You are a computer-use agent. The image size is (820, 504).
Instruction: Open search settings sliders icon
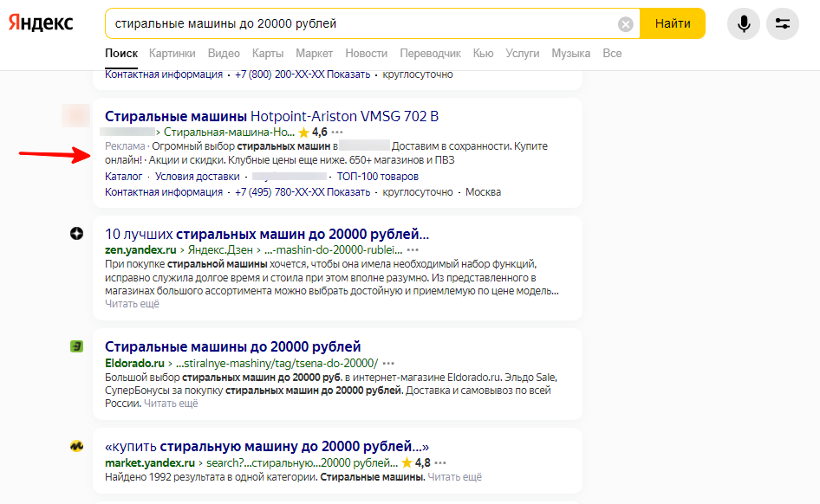click(783, 24)
